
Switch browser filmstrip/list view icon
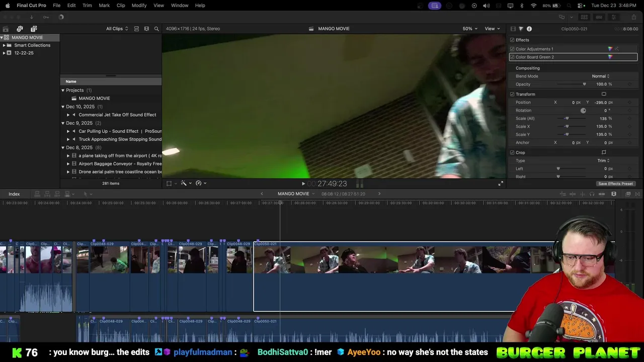[x=146, y=29]
